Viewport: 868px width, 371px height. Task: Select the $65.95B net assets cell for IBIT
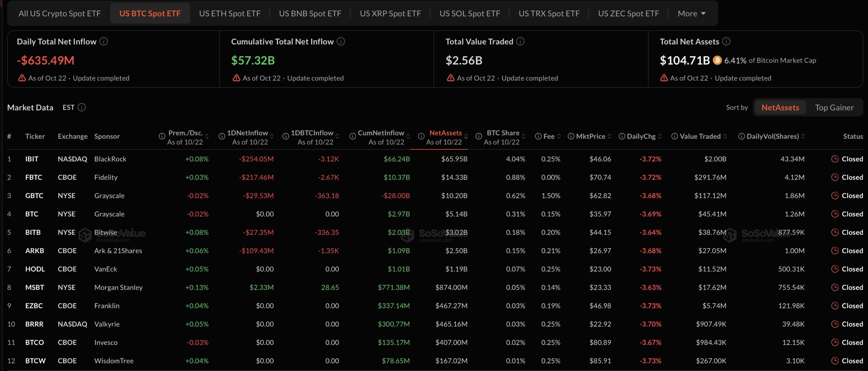(454, 159)
